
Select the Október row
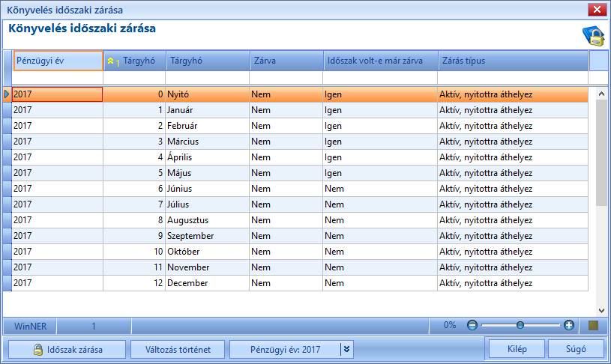click(300, 252)
